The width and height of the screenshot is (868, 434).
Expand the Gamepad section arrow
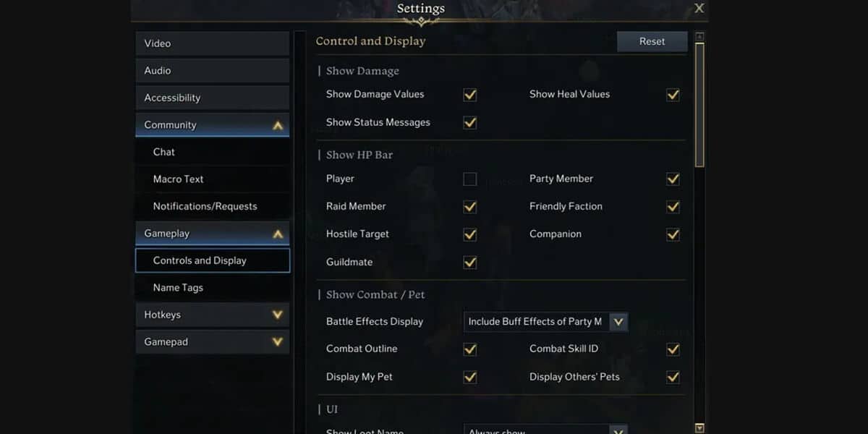tap(277, 342)
